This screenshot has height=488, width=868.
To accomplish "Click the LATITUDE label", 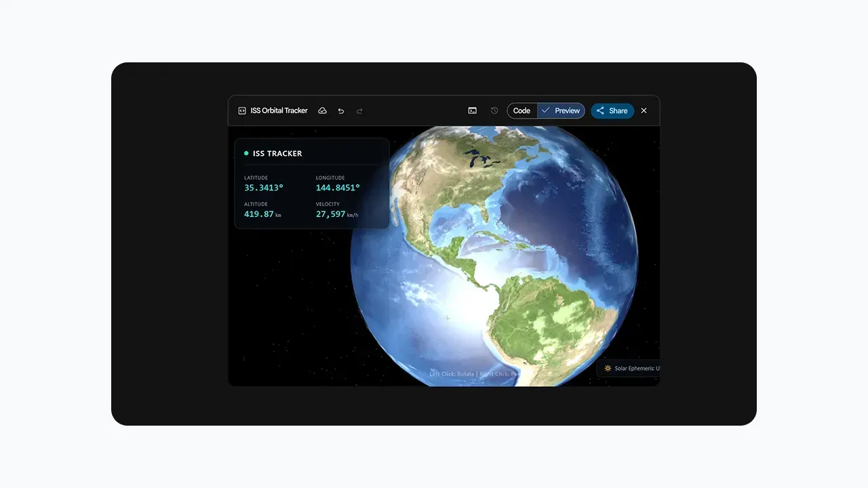I will (x=256, y=178).
